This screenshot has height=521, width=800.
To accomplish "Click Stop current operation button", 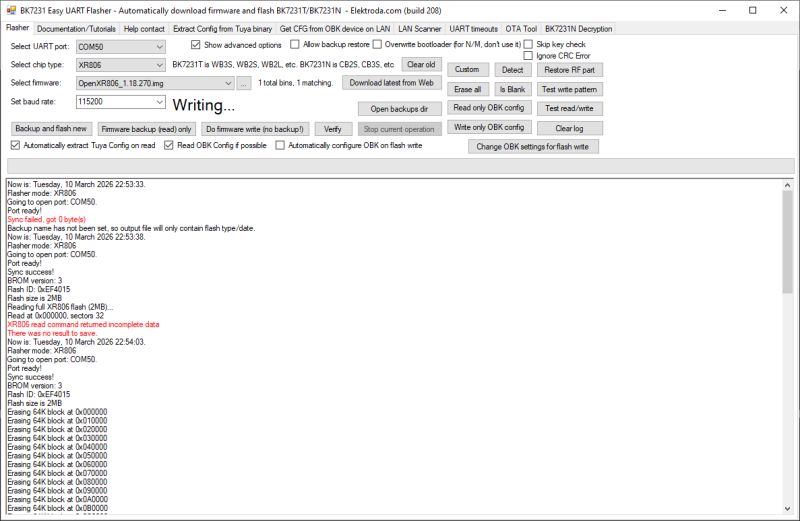I will (399, 129).
